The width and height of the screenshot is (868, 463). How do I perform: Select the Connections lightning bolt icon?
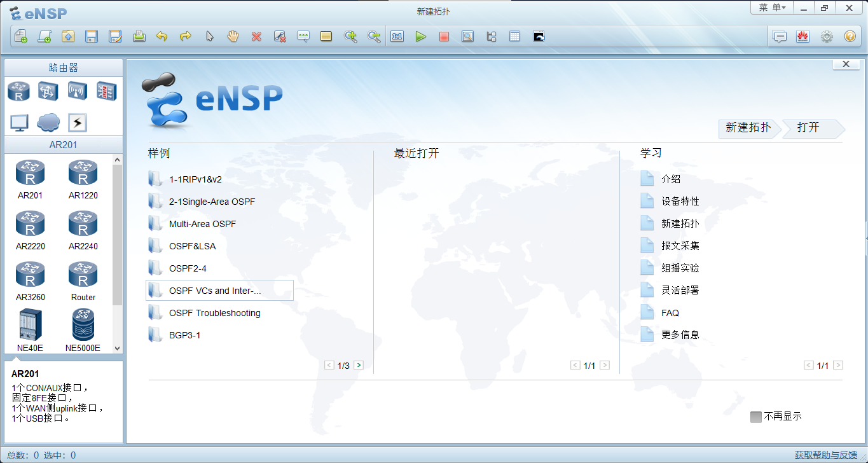click(77, 123)
